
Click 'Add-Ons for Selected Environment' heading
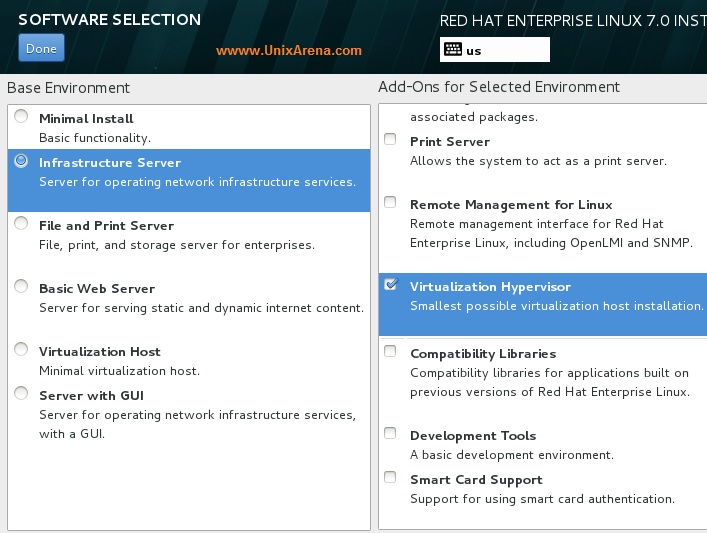click(x=499, y=87)
